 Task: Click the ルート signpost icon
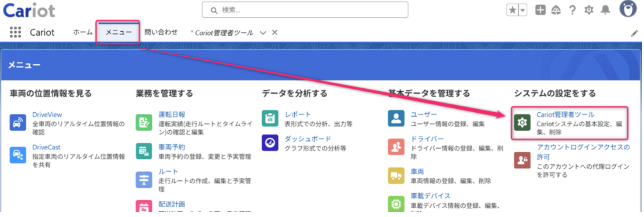144,180
